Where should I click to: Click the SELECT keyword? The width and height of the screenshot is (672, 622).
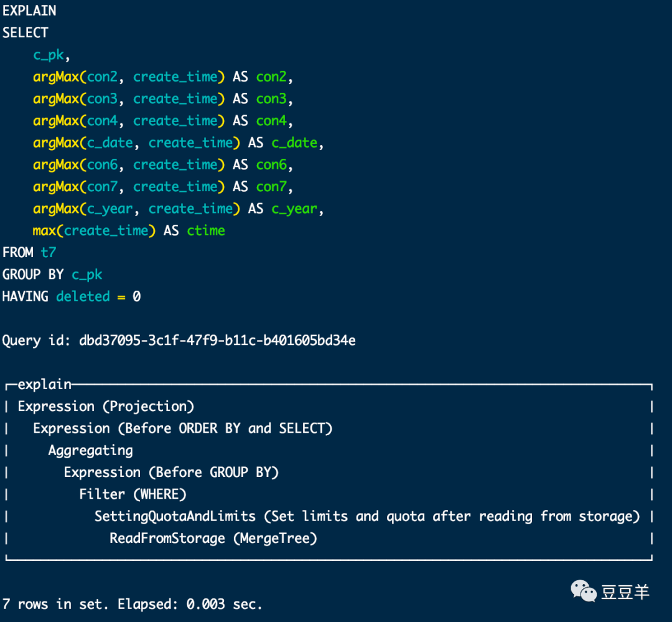(26, 32)
